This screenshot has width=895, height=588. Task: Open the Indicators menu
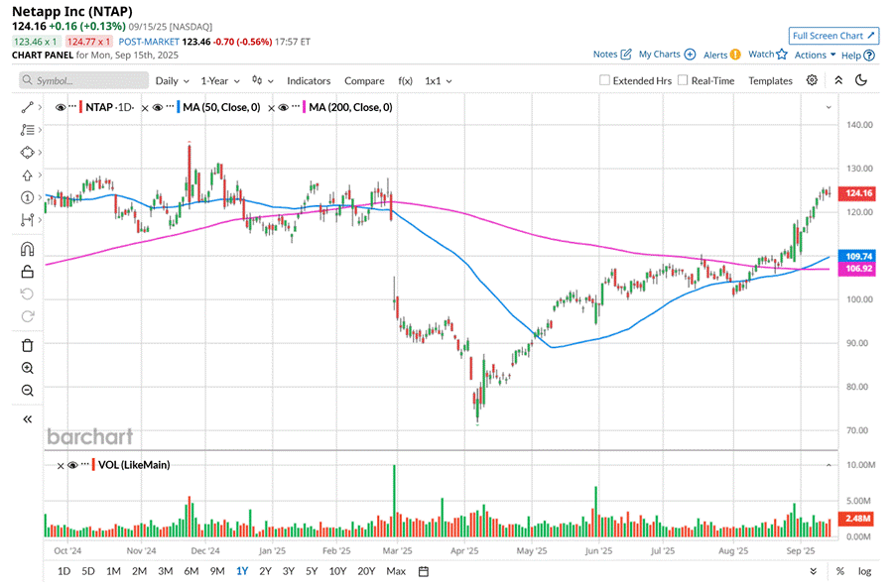[309, 81]
